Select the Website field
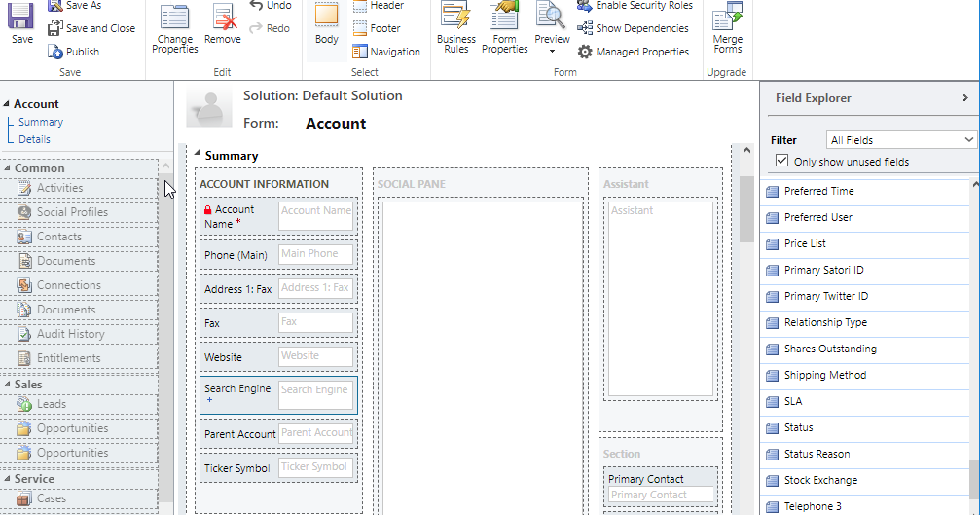Viewport: 980px width, 515px height. coord(278,357)
